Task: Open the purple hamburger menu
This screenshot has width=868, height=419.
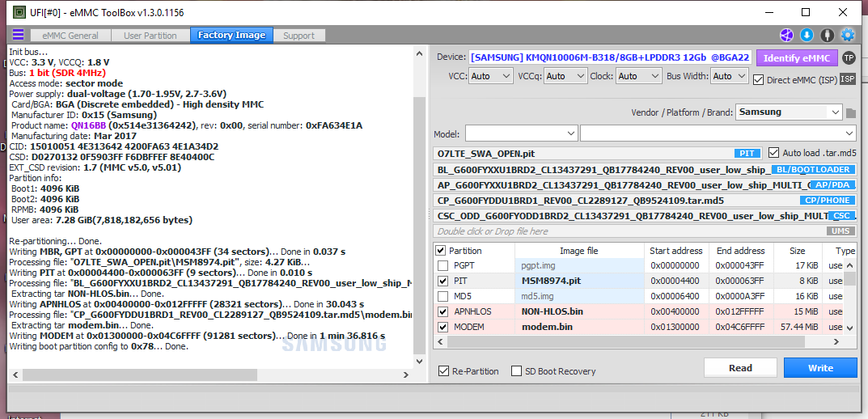Action: point(19,35)
